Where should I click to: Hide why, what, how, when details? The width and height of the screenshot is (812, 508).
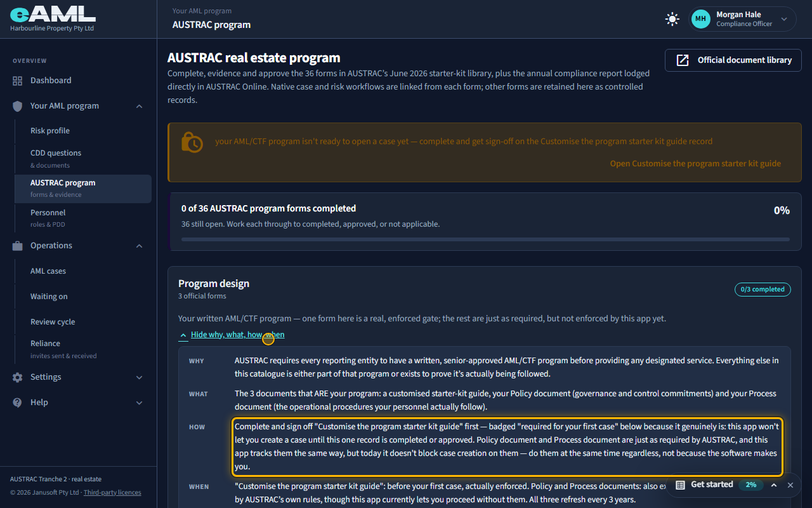point(237,335)
